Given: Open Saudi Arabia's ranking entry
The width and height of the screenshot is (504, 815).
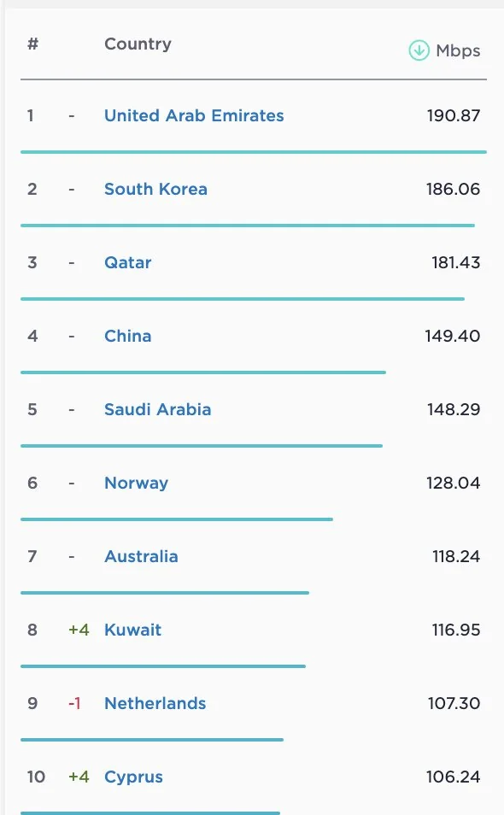Looking at the screenshot, I should point(157,409).
